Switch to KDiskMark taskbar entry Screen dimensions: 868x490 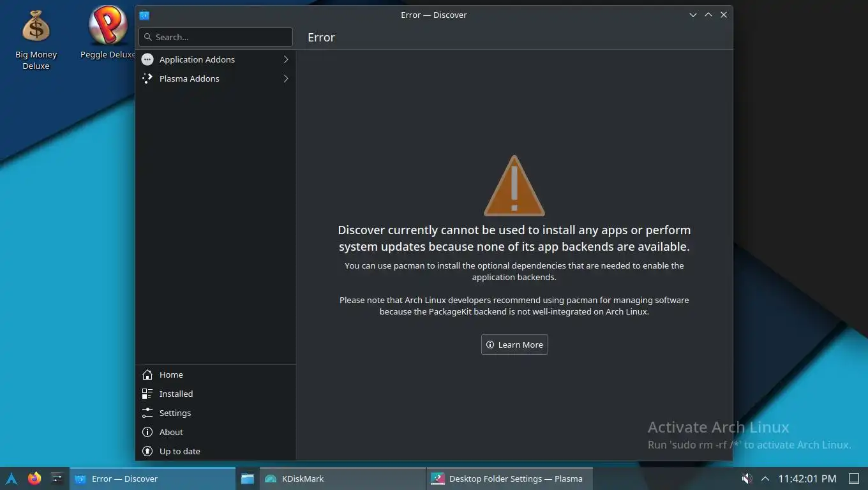point(343,479)
